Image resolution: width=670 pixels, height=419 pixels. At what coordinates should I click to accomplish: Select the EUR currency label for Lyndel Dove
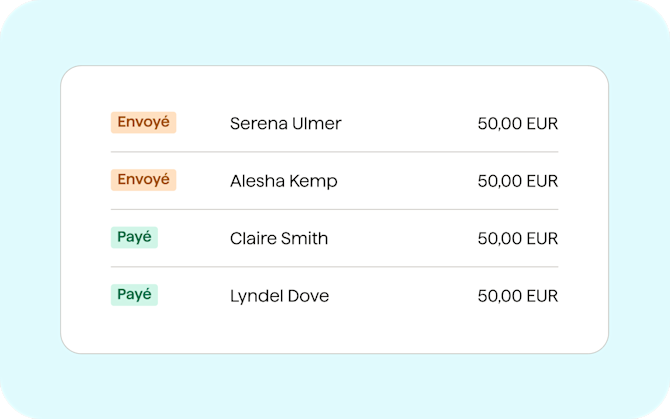(x=542, y=296)
